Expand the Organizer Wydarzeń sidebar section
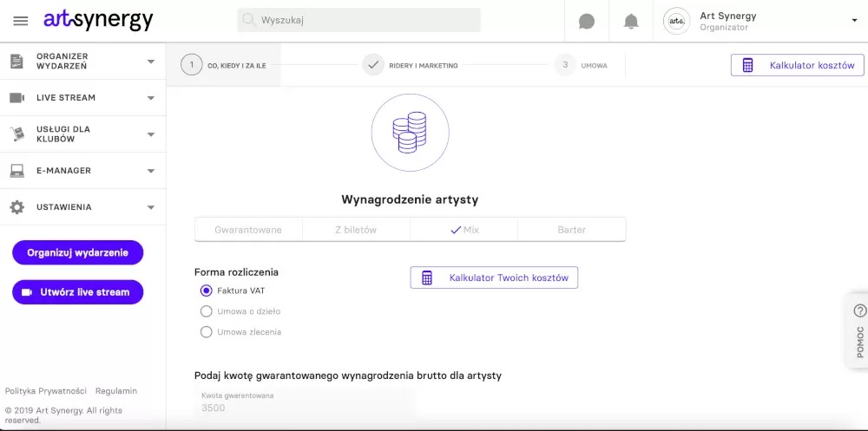The image size is (868, 431). click(x=151, y=62)
